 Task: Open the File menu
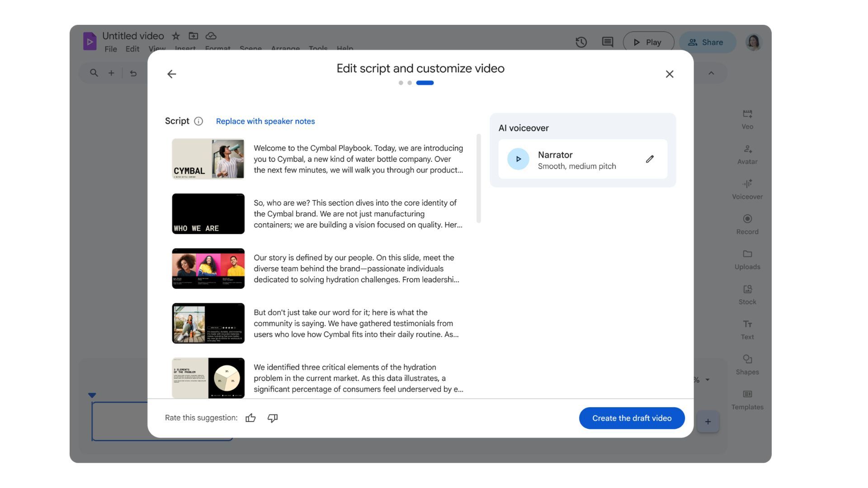point(111,48)
